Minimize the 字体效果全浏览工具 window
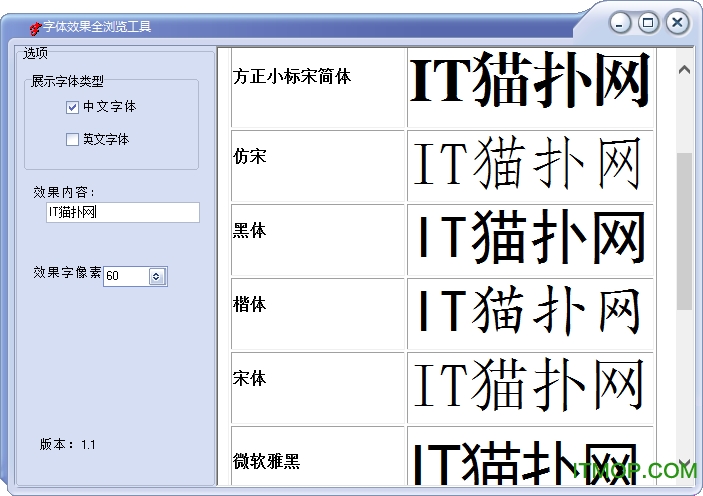703x496 pixels. pyautogui.click(x=620, y=23)
